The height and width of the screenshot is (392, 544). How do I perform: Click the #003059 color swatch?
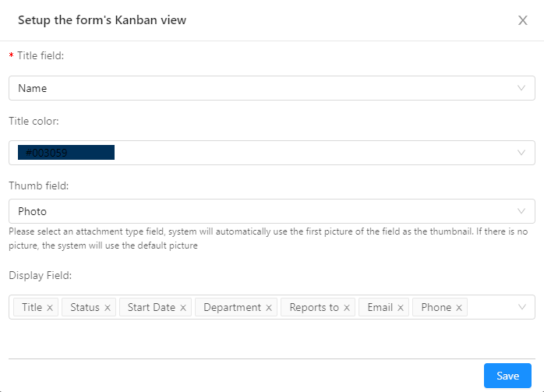click(66, 152)
